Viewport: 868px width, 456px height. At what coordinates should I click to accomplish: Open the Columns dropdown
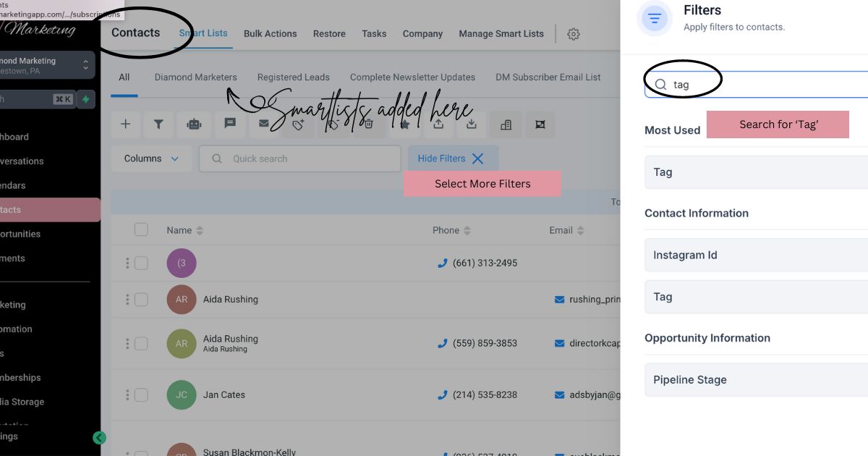click(x=151, y=159)
